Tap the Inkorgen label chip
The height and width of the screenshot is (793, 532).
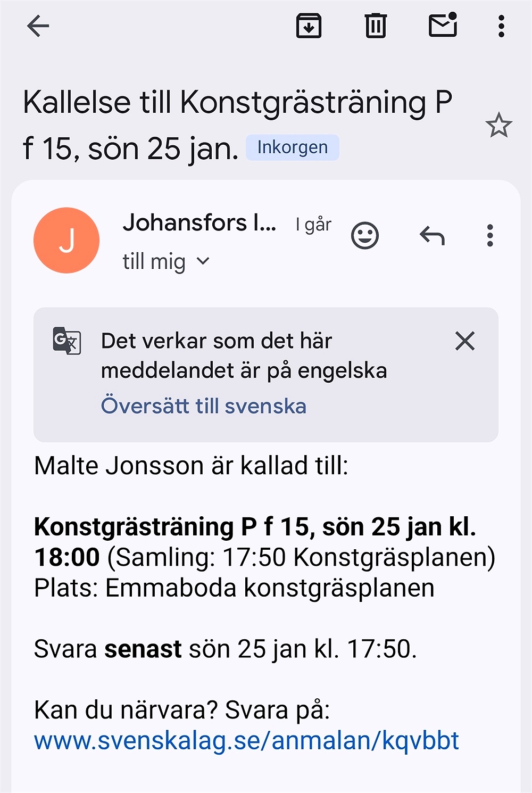[x=292, y=147]
